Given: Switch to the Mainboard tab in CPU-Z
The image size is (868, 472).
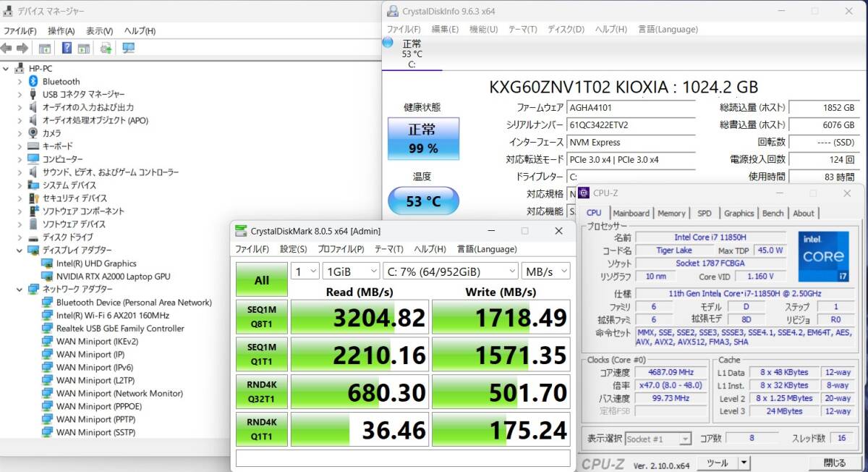Looking at the screenshot, I should [x=631, y=214].
